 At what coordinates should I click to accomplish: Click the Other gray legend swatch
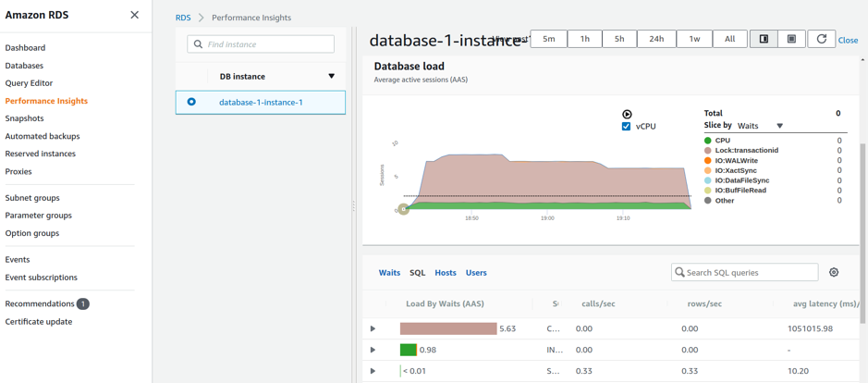pyautogui.click(x=707, y=201)
